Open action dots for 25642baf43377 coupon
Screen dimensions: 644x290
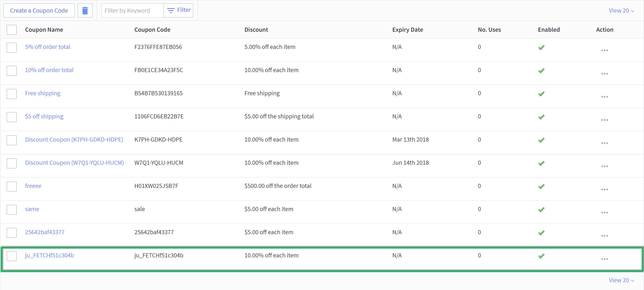click(x=604, y=236)
